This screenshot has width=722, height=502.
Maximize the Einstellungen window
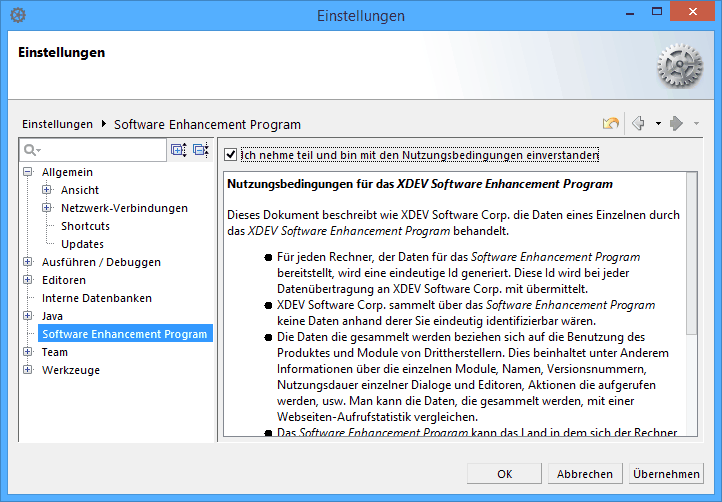[657, 12]
